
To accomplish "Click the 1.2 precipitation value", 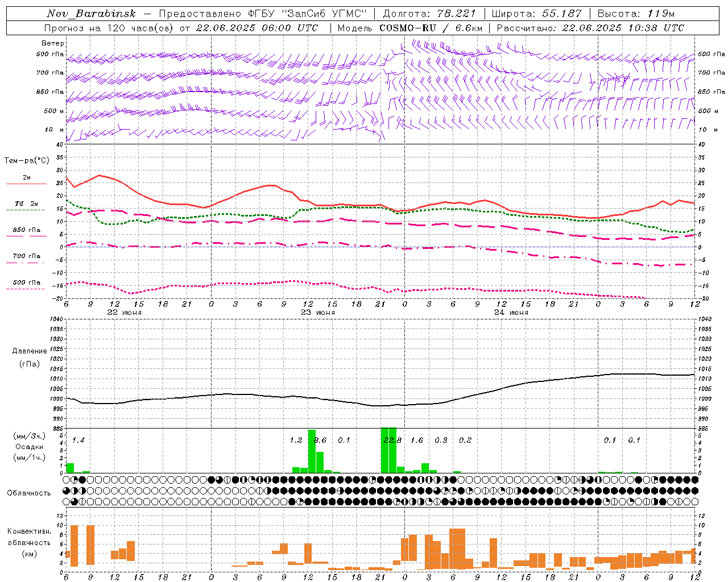I will click(x=296, y=440).
